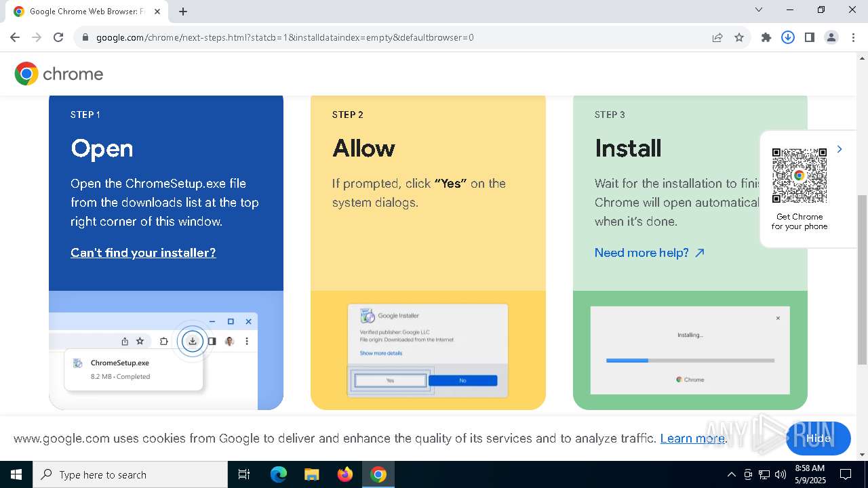The image size is (868, 488).
Task: Click the Open heading in Step 1
Action: [102, 148]
